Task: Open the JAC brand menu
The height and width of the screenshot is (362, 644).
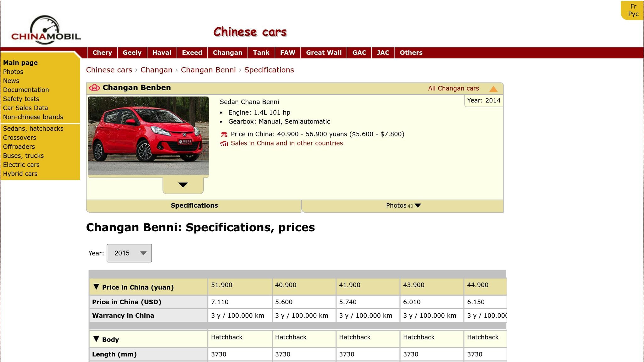Action: click(383, 53)
